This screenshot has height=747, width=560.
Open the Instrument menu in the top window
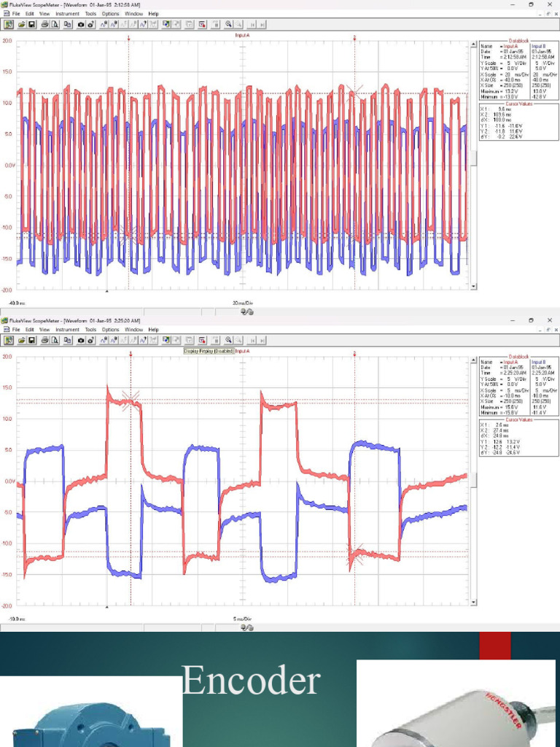click(x=67, y=14)
